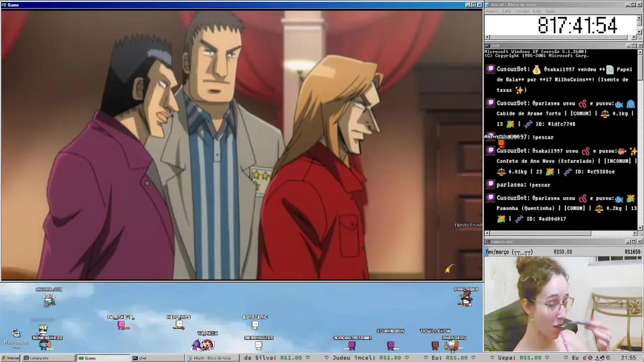Click the sparkles emoji after Isento de taxas

(520, 90)
